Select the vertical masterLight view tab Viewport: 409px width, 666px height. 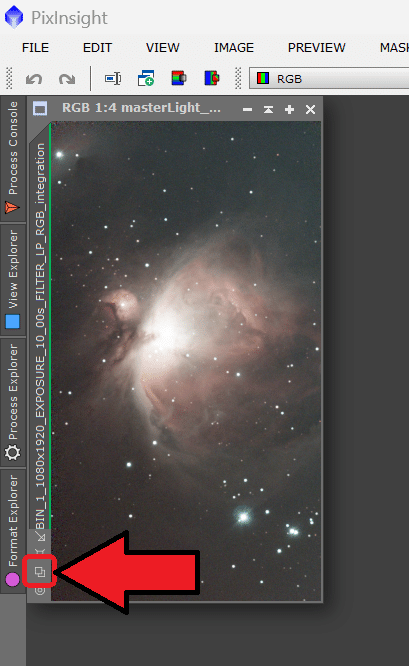[40, 336]
